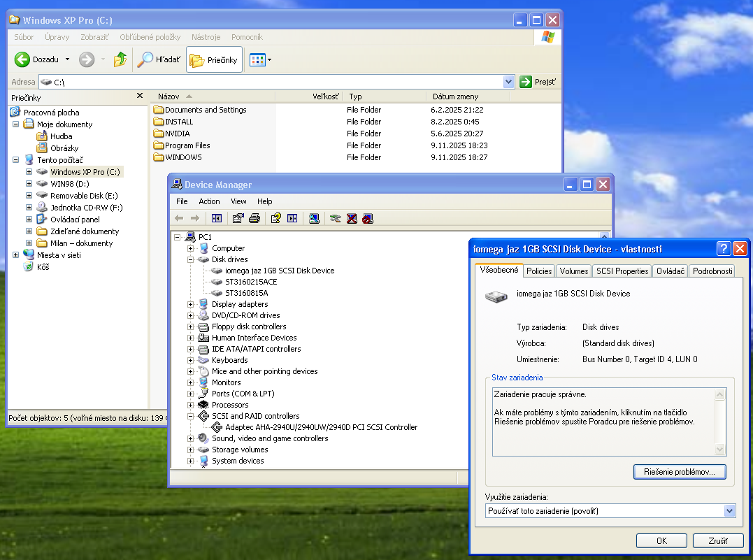Sort the file list by Veľkosť column
This screenshot has height=560, width=753.
pos(309,96)
